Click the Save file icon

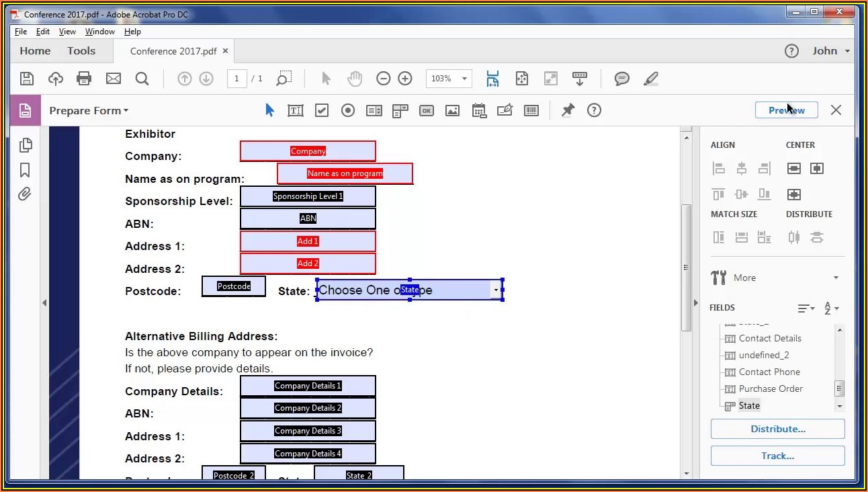27,79
